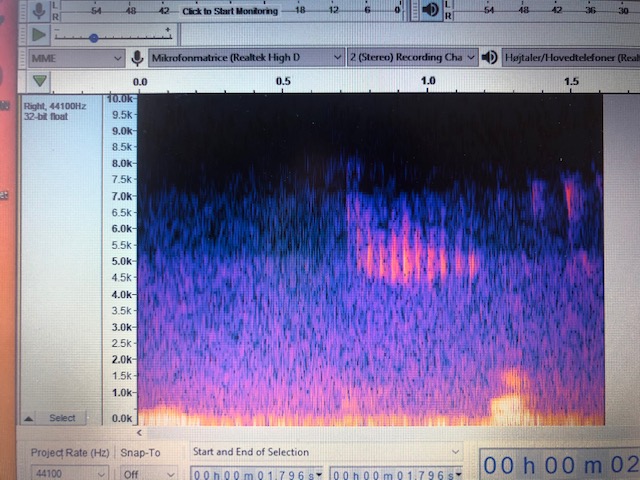Click the selection end time field
The width and height of the screenshot is (640, 480).
pyautogui.click(x=395, y=473)
